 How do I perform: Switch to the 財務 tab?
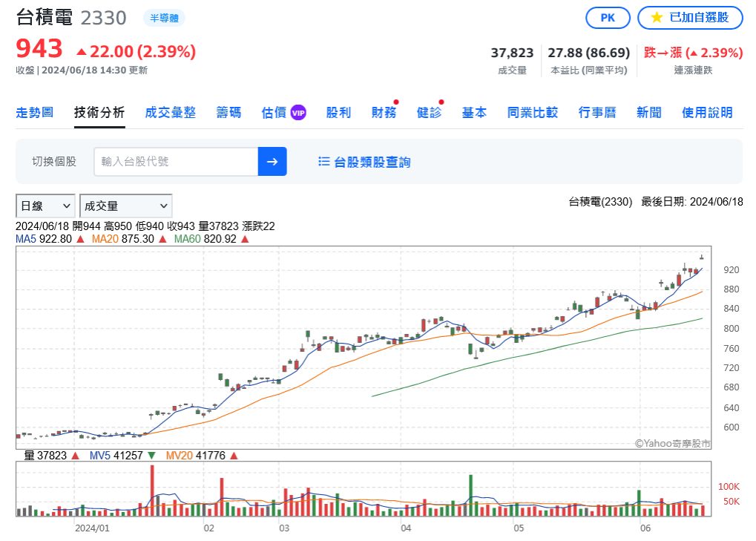tap(384, 113)
